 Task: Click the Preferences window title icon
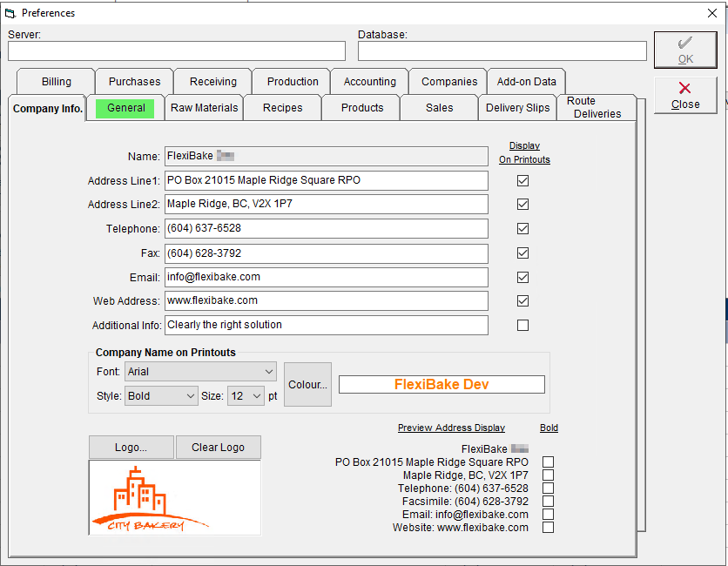[10, 13]
